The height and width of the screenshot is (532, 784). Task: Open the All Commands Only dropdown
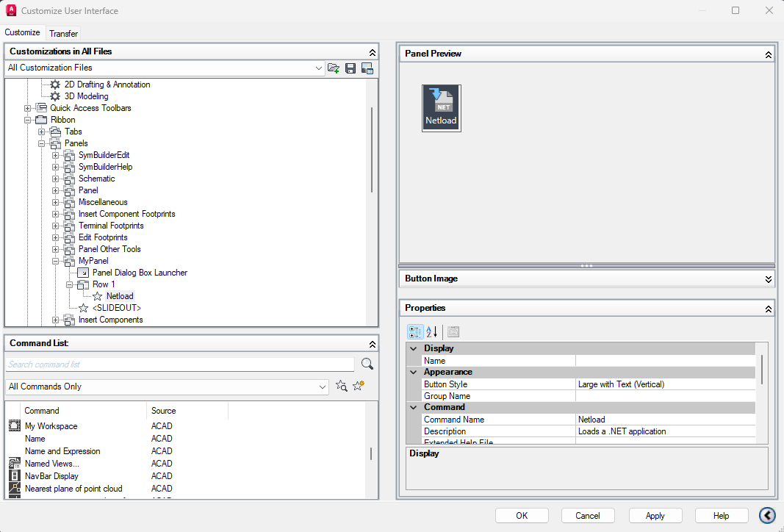click(x=323, y=386)
